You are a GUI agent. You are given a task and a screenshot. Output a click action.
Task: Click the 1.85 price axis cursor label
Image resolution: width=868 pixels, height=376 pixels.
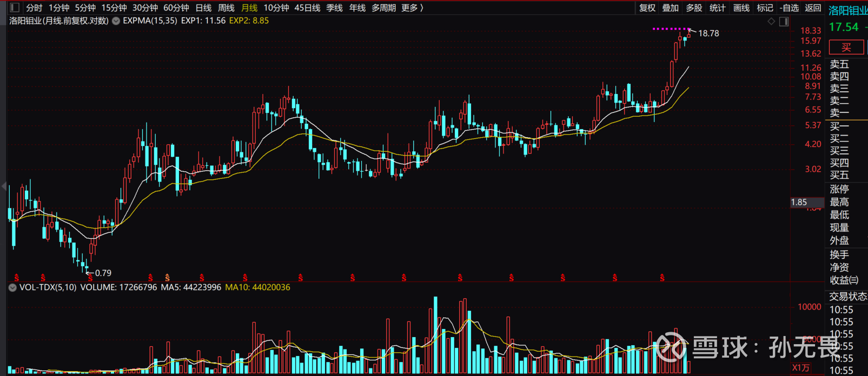pyautogui.click(x=806, y=203)
